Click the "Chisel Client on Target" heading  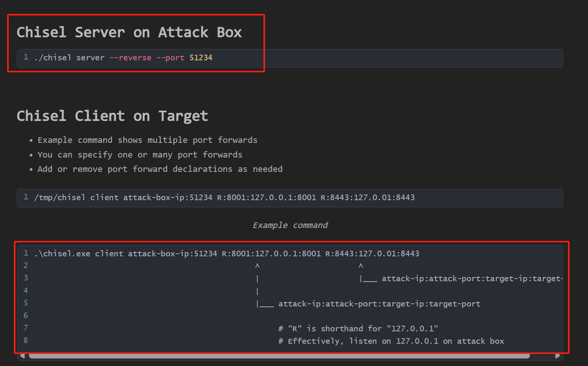coord(112,116)
